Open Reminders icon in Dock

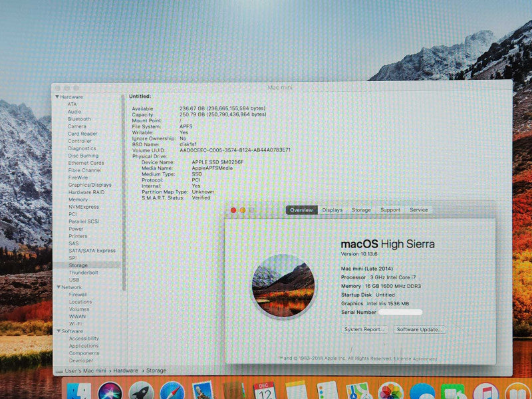click(x=327, y=391)
